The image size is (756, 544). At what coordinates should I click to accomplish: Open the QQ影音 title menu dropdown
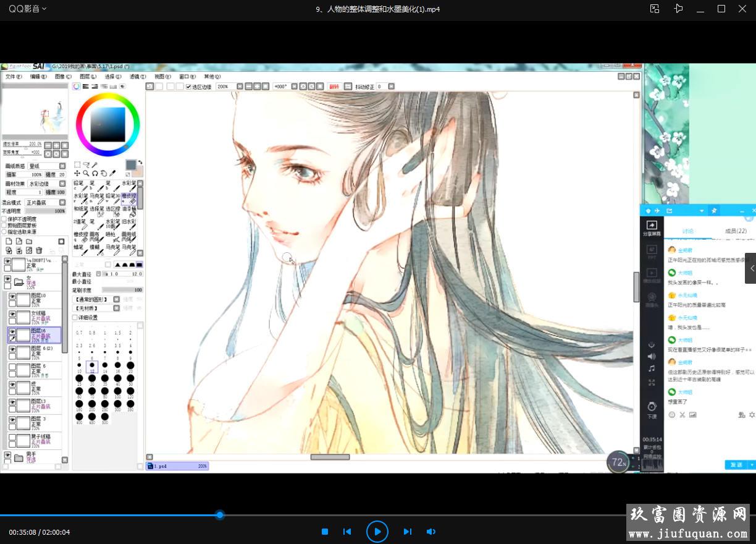pyautogui.click(x=27, y=9)
